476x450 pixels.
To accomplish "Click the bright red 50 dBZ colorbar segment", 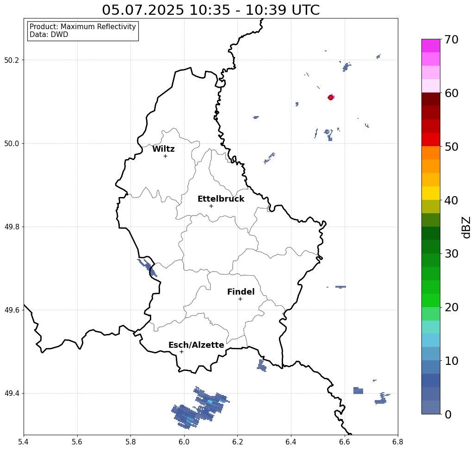I will (x=431, y=140).
